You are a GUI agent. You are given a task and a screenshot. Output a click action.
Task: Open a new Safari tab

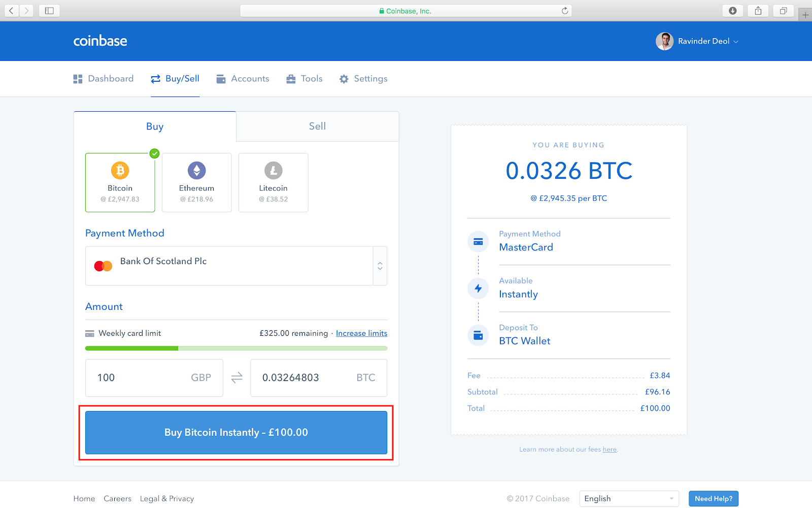tap(805, 15)
